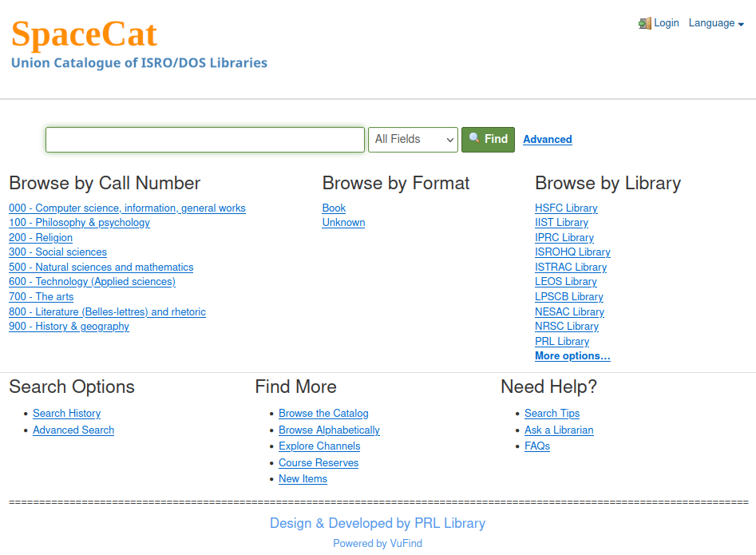Click the Login link text
The width and height of the screenshot is (756, 555).
coord(667,23)
